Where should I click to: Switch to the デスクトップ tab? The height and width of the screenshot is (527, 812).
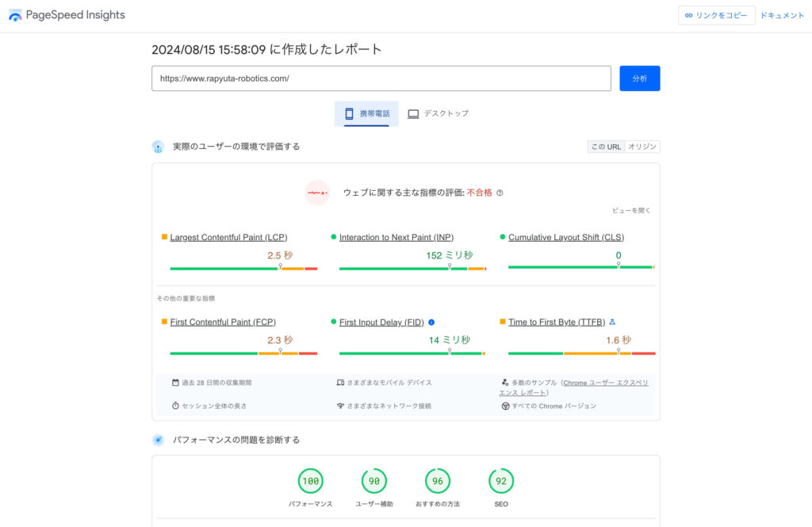[x=438, y=113]
